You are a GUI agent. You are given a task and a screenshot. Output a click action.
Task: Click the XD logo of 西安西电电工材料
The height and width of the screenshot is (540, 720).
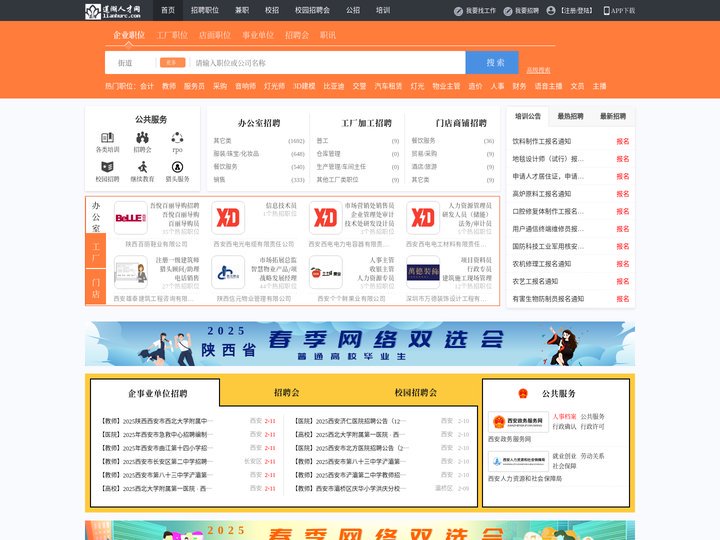click(423, 218)
